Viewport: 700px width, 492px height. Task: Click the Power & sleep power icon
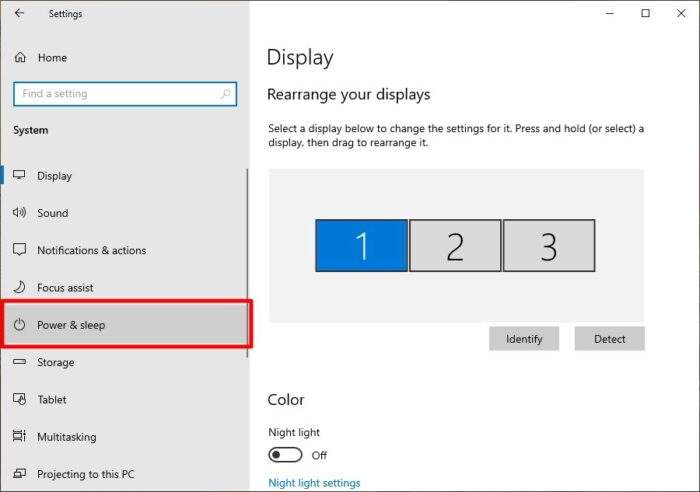point(19,325)
